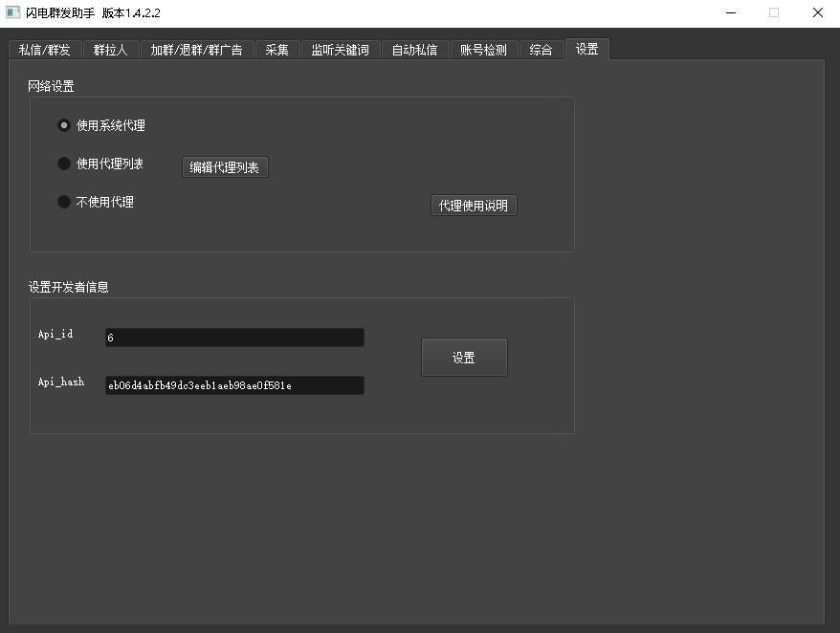Open the 账号检测 tab
840x633 pixels.
(483, 51)
